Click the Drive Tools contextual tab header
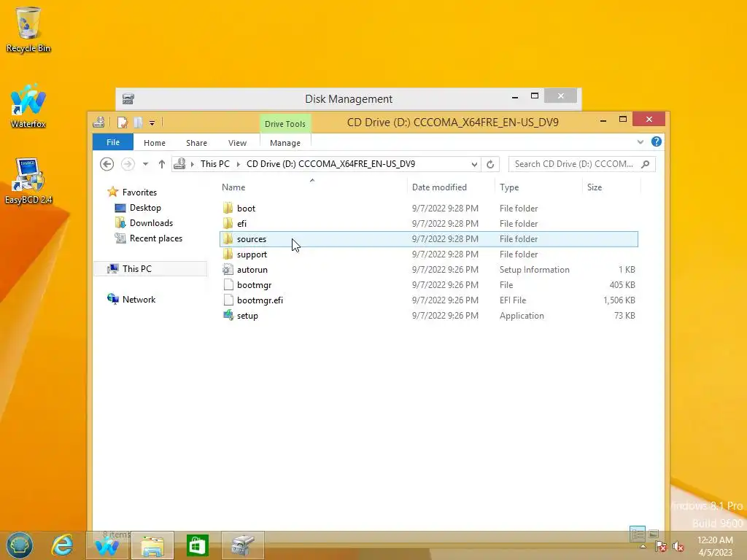The image size is (747, 560). click(285, 124)
